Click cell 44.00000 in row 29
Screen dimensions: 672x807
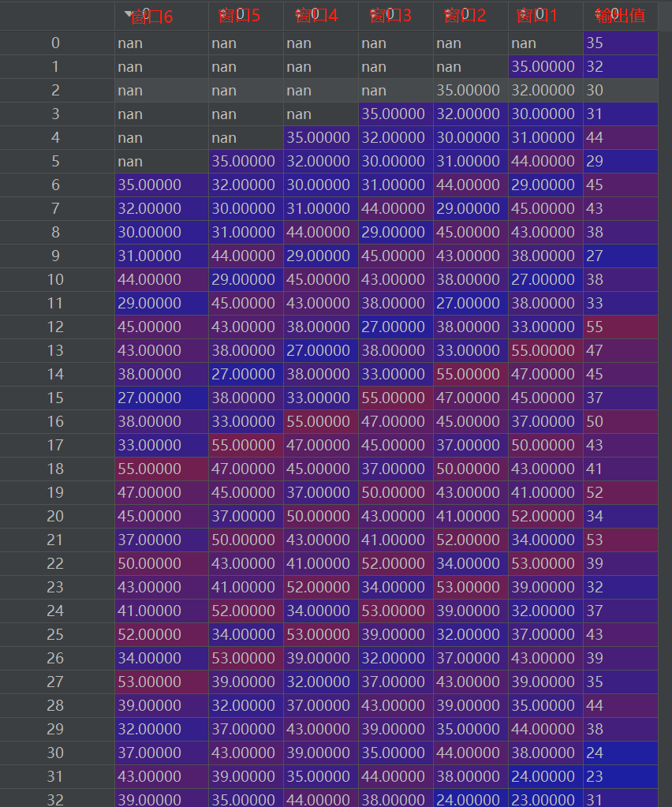click(x=546, y=729)
